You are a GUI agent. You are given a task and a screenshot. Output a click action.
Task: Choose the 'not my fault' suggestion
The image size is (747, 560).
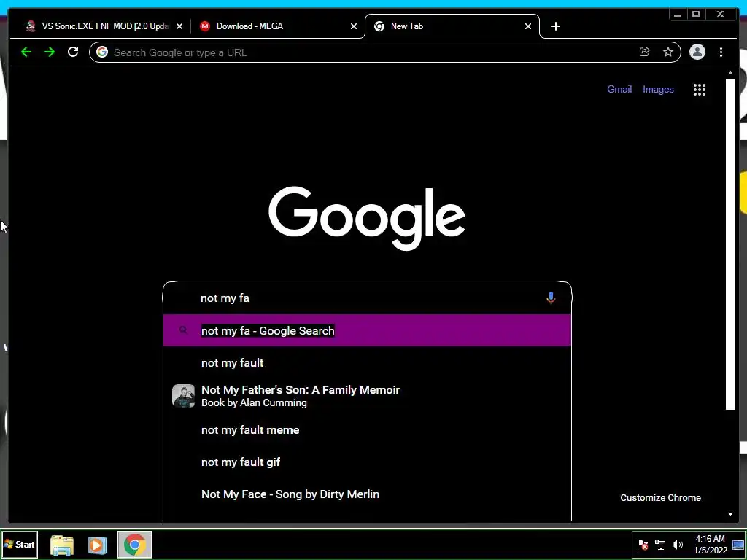367,363
